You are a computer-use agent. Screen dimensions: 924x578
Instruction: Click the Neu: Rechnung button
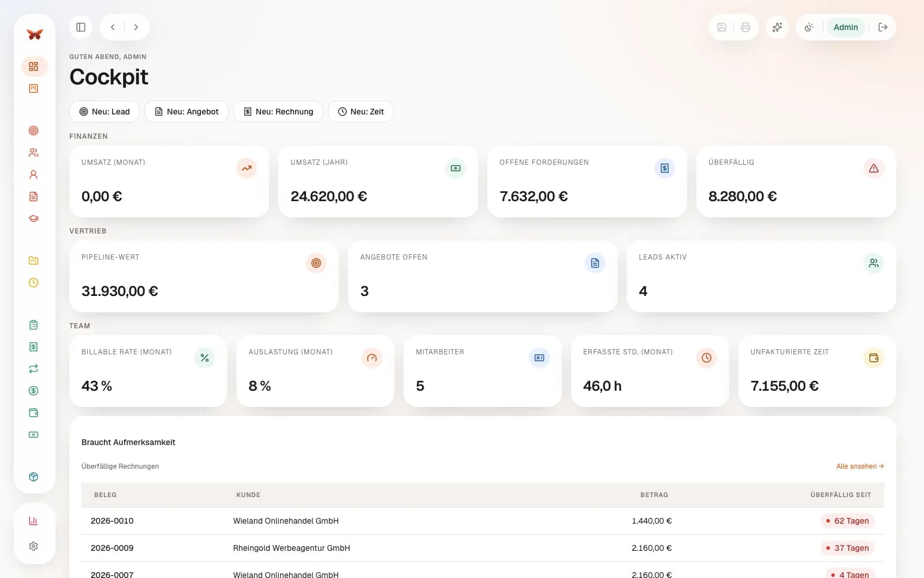point(278,112)
